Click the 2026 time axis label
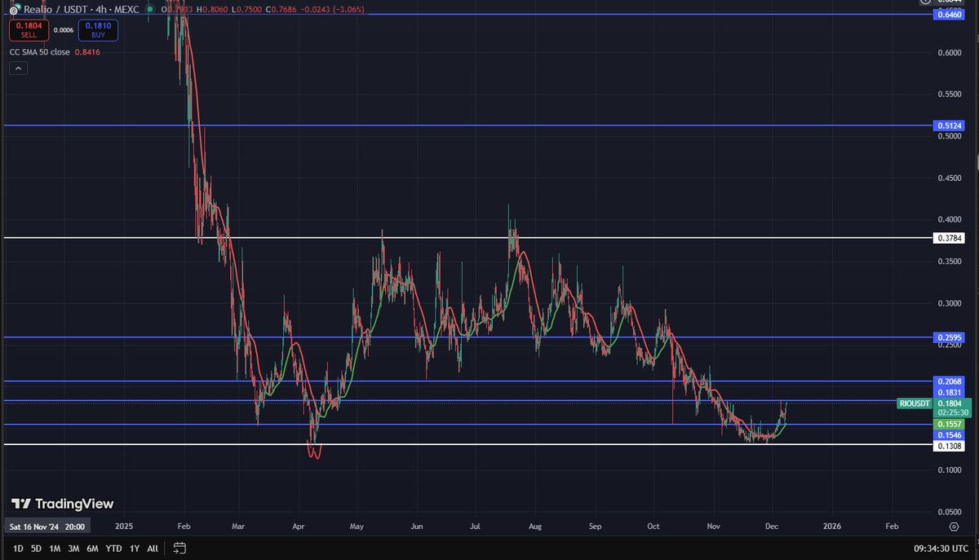This screenshot has height=560, width=979. (832, 527)
